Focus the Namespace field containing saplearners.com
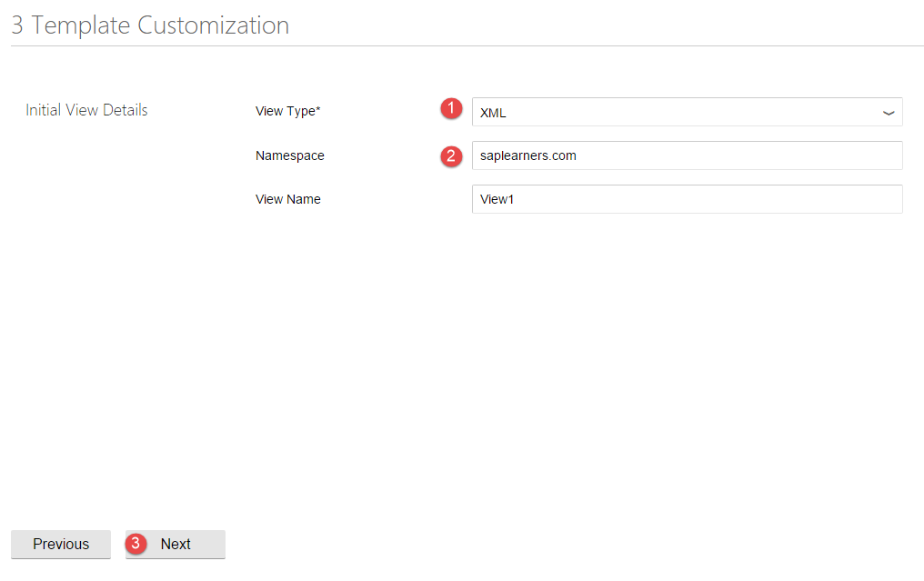Image resolution: width=924 pixels, height=581 pixels. click(688, 155)
